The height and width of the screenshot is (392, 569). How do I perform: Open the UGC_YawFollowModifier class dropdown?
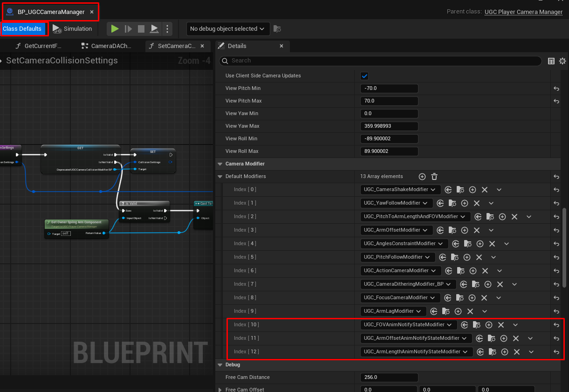tap(397, 203)
